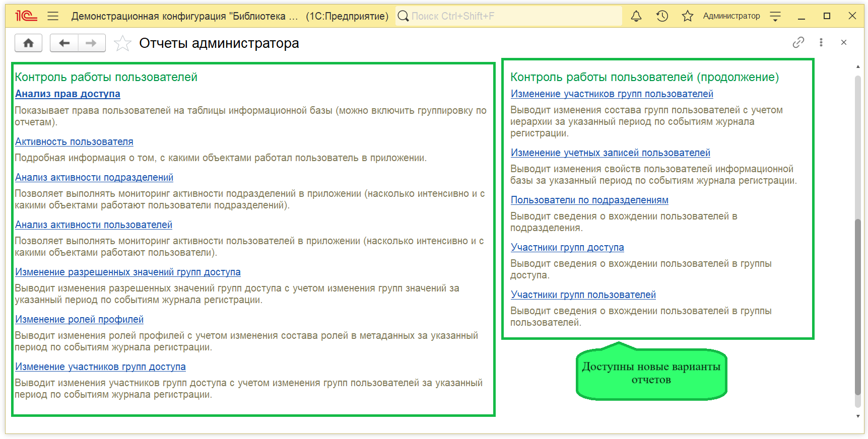The height and width of the screenshot is (439, 868).
Task: Go forward using the right arrow button
Action: (91, 43)
